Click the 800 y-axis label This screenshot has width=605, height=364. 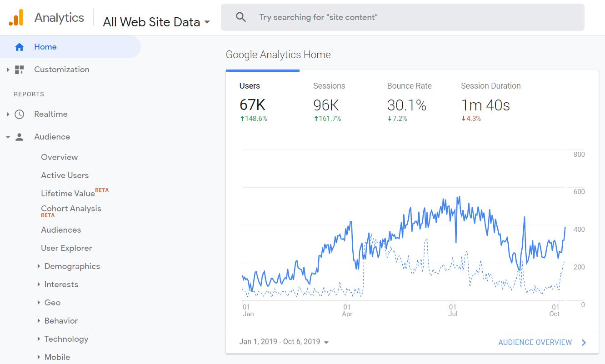click(x=579, y=155)
